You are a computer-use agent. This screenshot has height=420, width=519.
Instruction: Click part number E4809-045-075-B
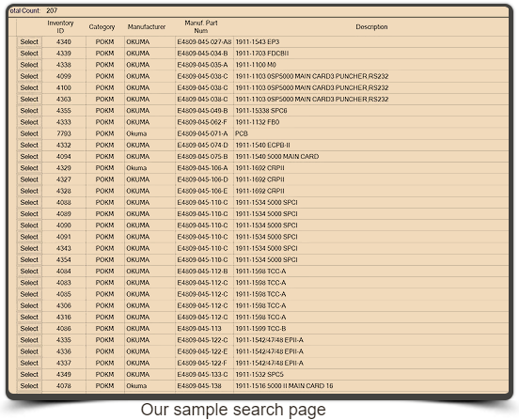click(202, 156)
